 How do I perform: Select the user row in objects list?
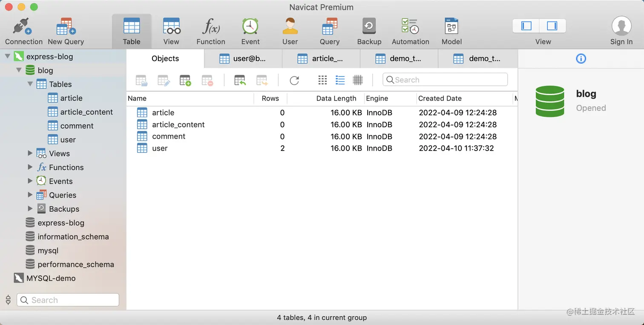322,148
